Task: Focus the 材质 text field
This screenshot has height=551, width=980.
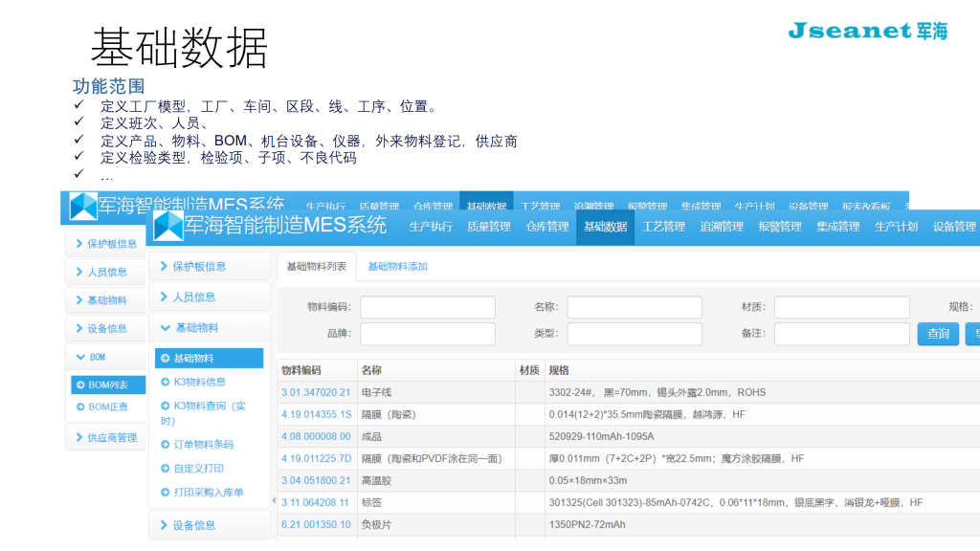Action: pos(841,307)
